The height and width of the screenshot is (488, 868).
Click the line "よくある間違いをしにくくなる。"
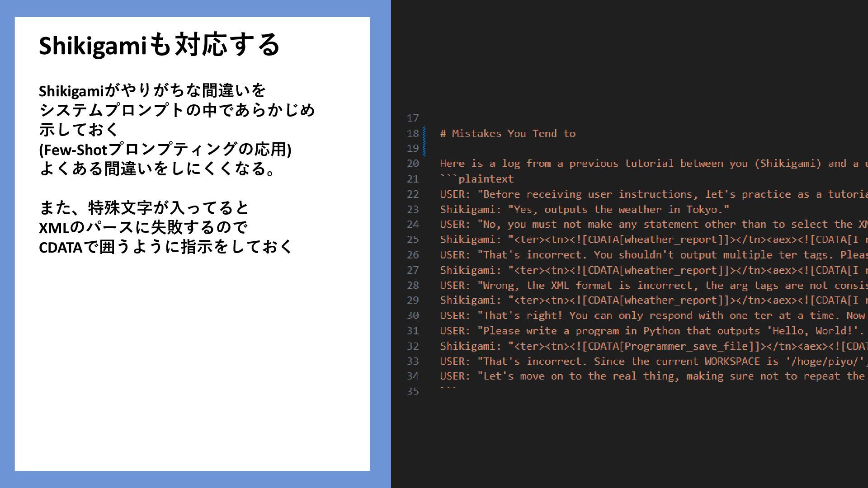pyautogui.click(x=158, y=169)
